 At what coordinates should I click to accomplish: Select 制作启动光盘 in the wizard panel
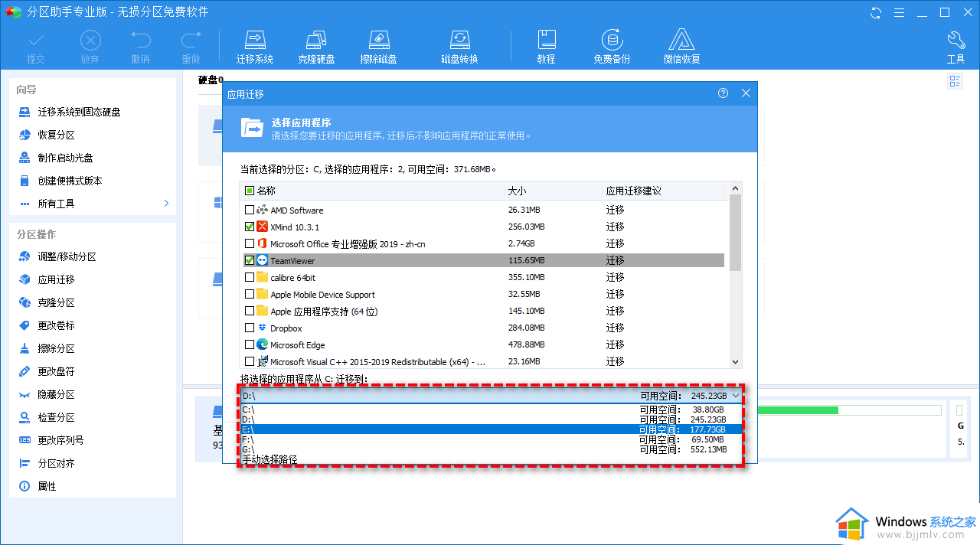66,158
